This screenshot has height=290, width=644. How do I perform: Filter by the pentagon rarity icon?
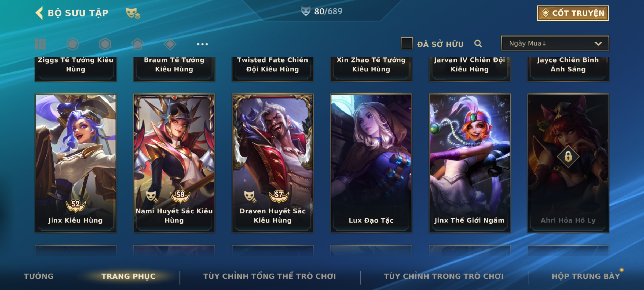click(x=137, y=44)
